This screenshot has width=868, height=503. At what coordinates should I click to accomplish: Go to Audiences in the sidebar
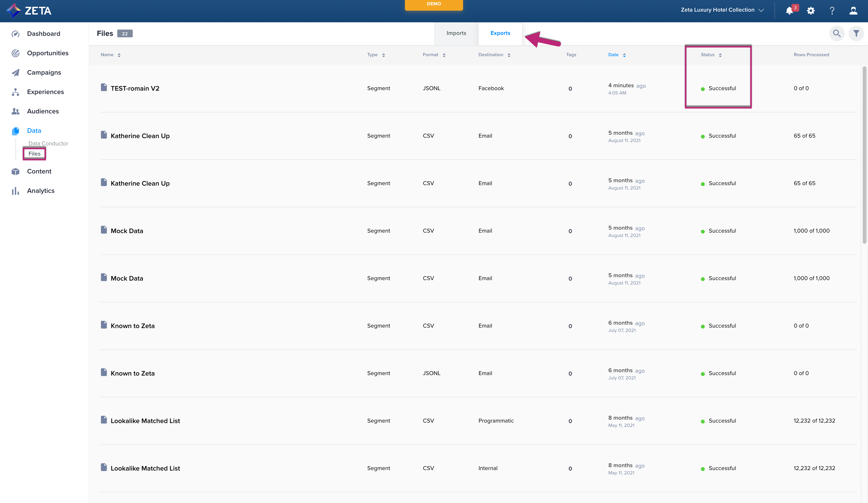pos(43,111)
